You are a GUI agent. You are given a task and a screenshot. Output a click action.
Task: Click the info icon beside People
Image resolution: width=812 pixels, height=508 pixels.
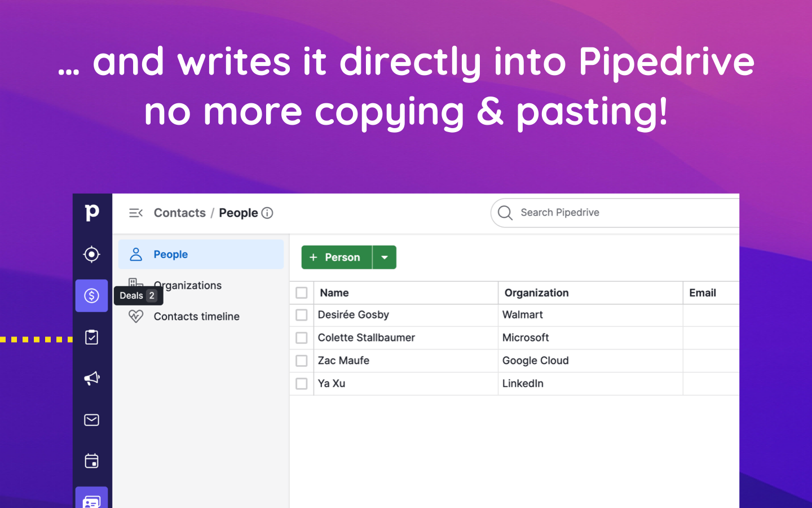[x=267, y=213]
